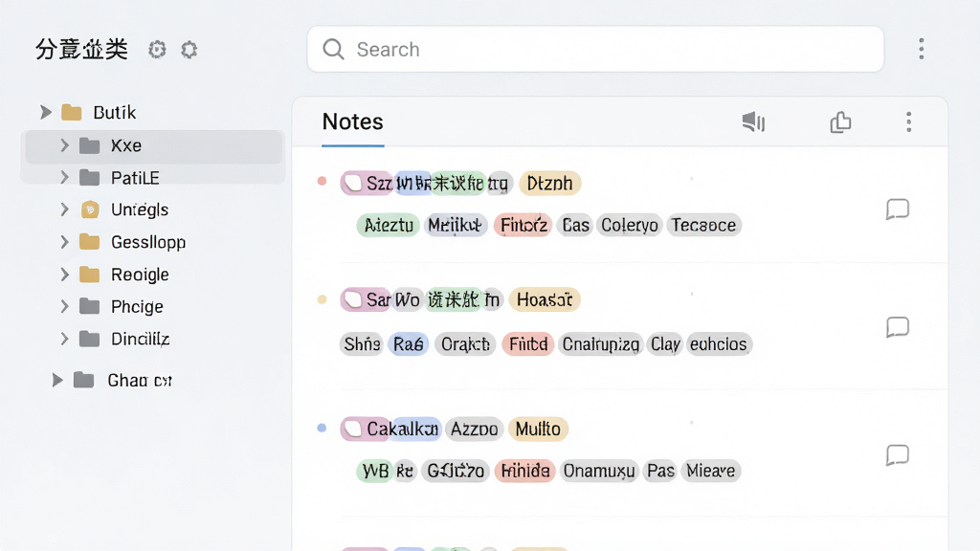The image size is (980, 551).
Task: Open the Notes panel three-dot menu
Action: pyautogui.click(x=909, y=121)
